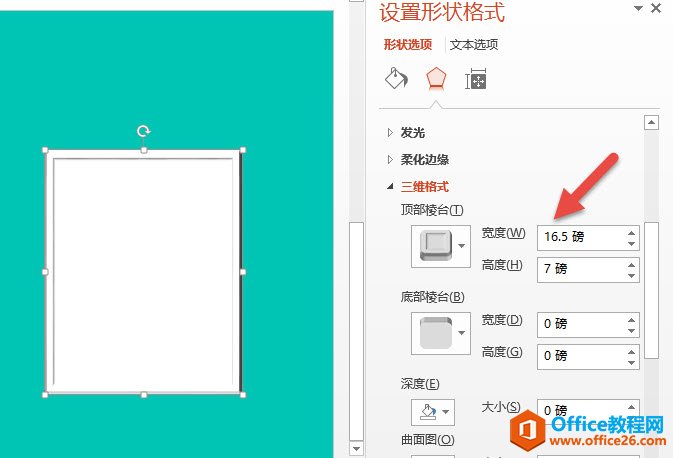Click the format pane scroll up arrow
This screenshot has width=673, height=458.
(652, 123)
